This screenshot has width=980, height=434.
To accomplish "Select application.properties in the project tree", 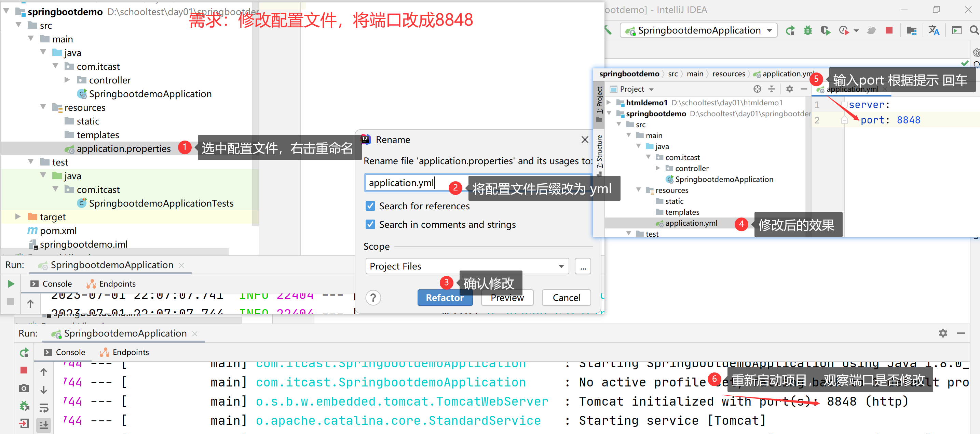I will [124, 148].
